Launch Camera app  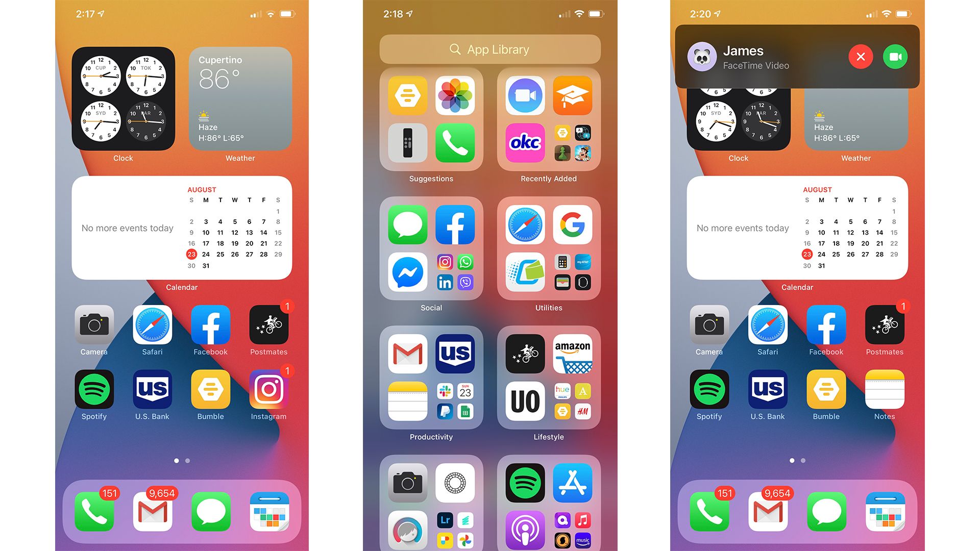[x=95, y=327]
